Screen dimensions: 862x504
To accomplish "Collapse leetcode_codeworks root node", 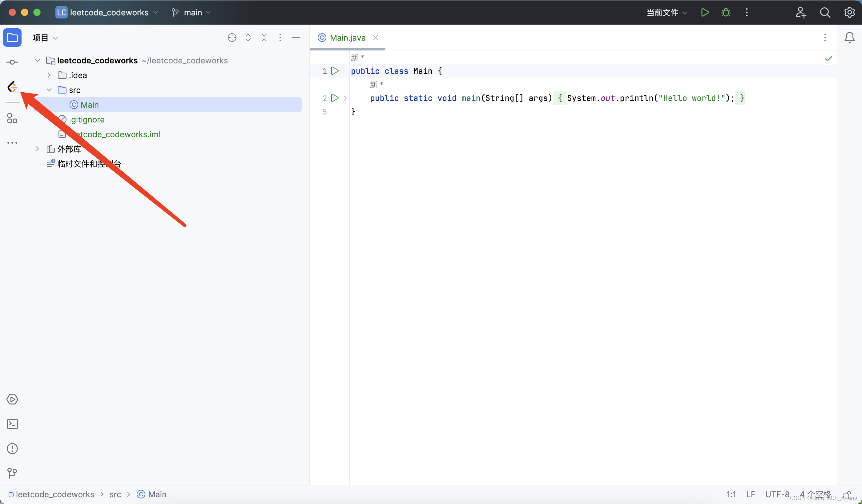I will [x=38, y=61].
